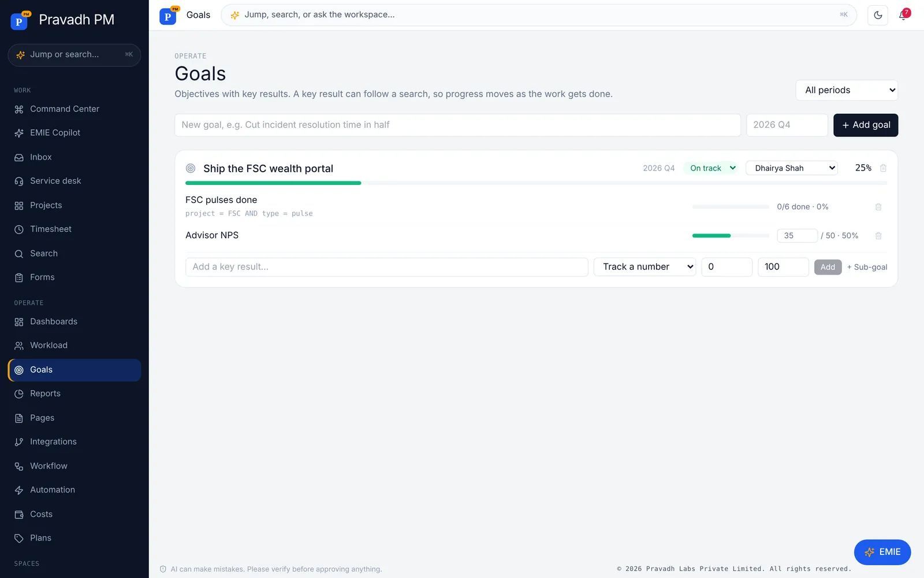
Task: Open Command Center from the sidebar
Action: [74, 109]
